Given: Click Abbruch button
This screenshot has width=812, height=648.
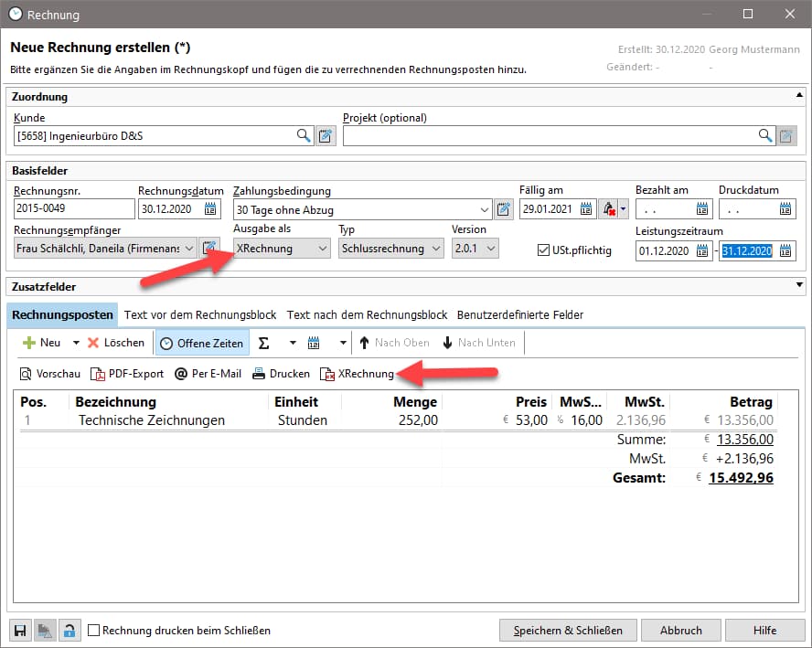Looking at the screenshot, I should click(x=681, y=631).
